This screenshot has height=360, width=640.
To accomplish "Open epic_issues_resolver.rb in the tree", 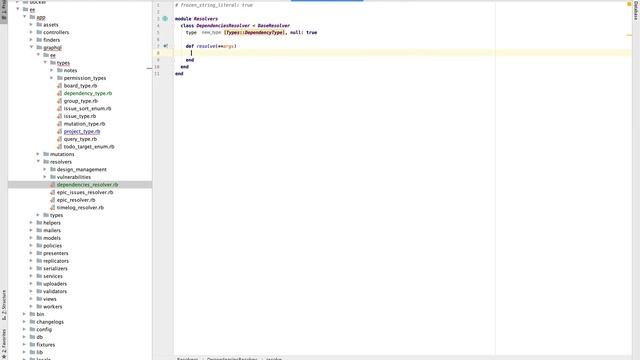I will coord(85,192).
